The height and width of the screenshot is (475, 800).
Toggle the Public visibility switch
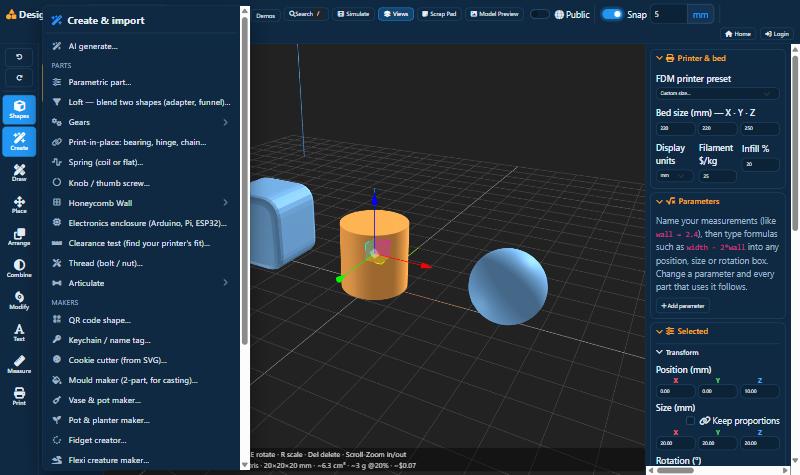(539, 14)
